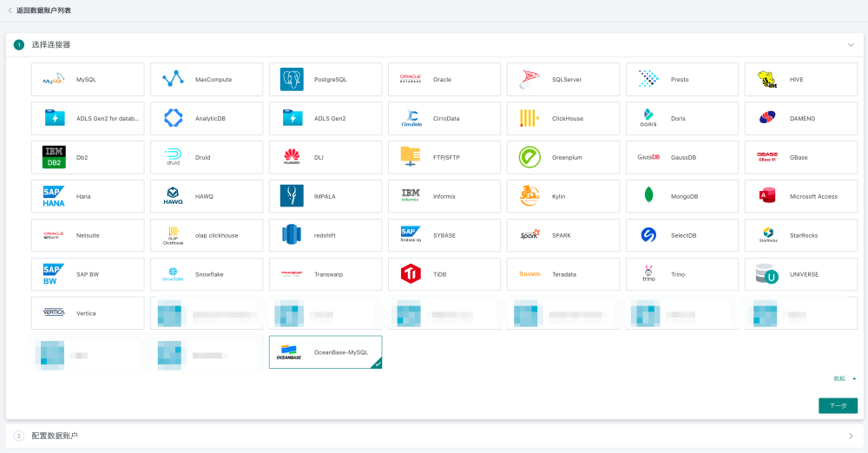
Task: Click the 选择连接器 step title
Action: pyautogui.click(x=51, y=45)
